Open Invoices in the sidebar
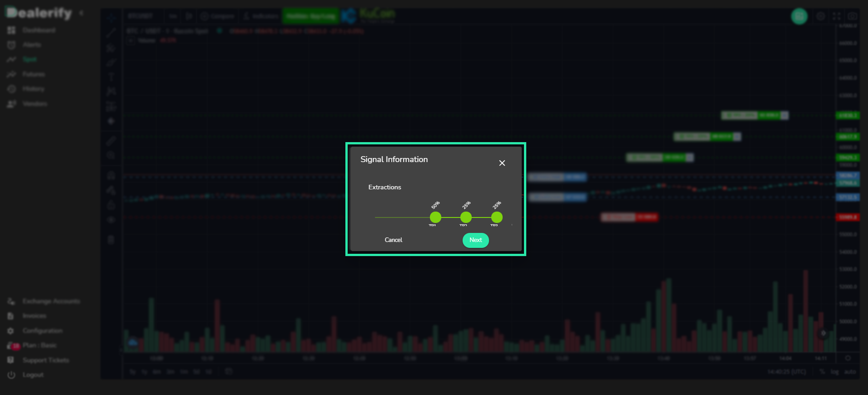This screenshot has width=868, height=395. pos(35,316)
